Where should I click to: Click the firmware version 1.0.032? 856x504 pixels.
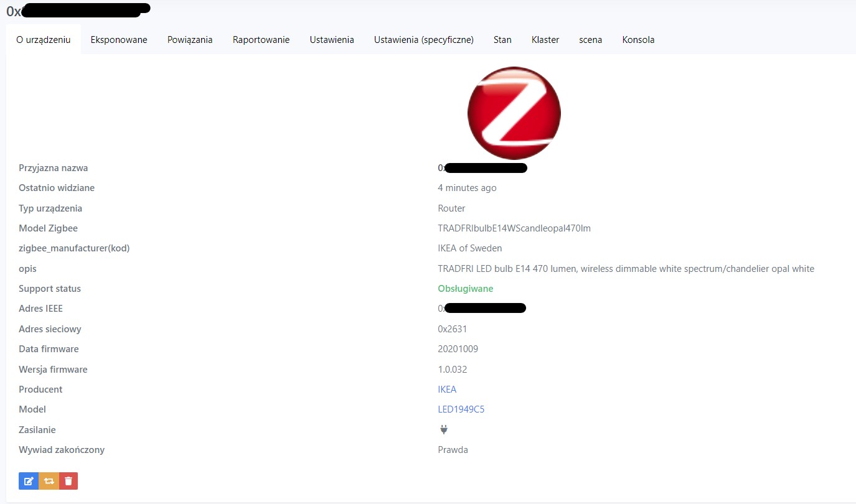(453, 370)
